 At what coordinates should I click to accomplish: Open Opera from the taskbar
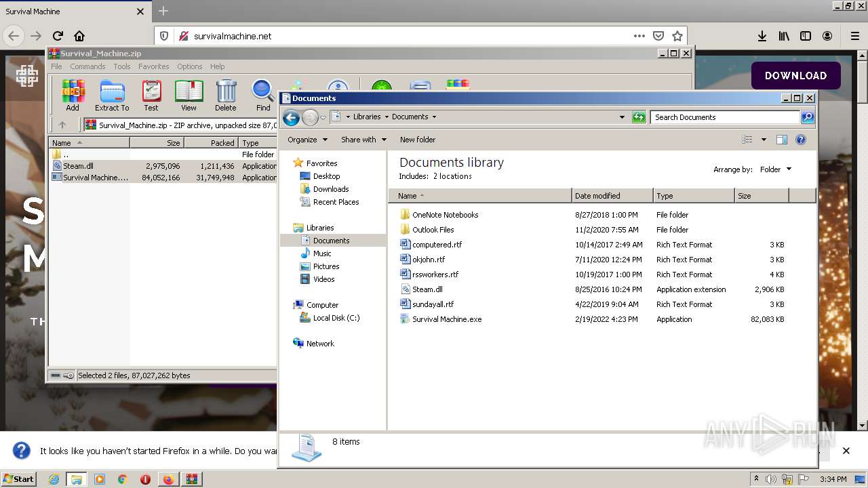pos(145,479)
